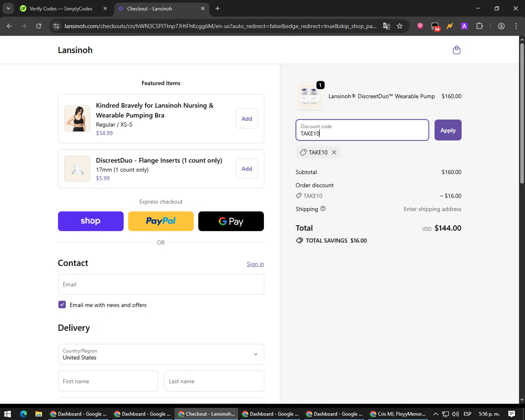Follow the Sign in link
The image size is (525, 420).
pos(255,264)
